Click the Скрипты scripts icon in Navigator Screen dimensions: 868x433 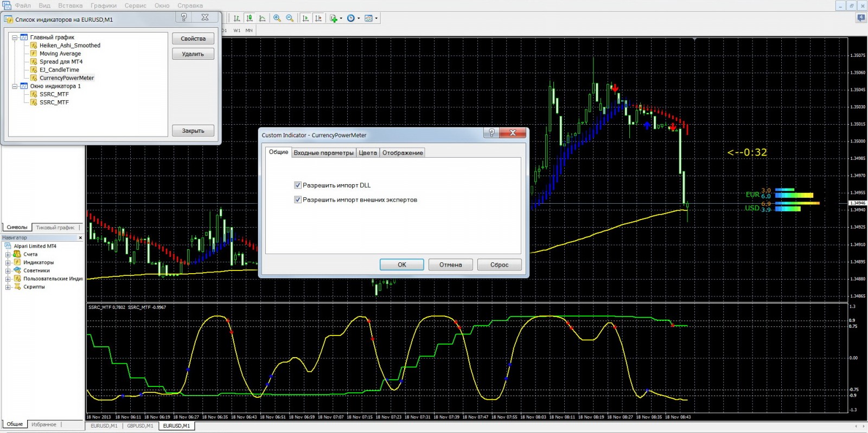[17, 287]
